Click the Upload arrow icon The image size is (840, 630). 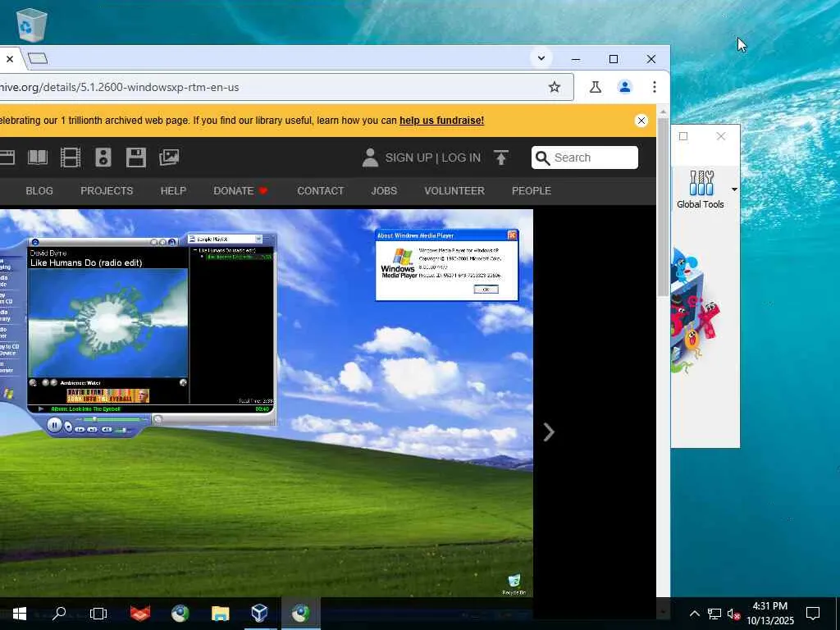point(501,157)
